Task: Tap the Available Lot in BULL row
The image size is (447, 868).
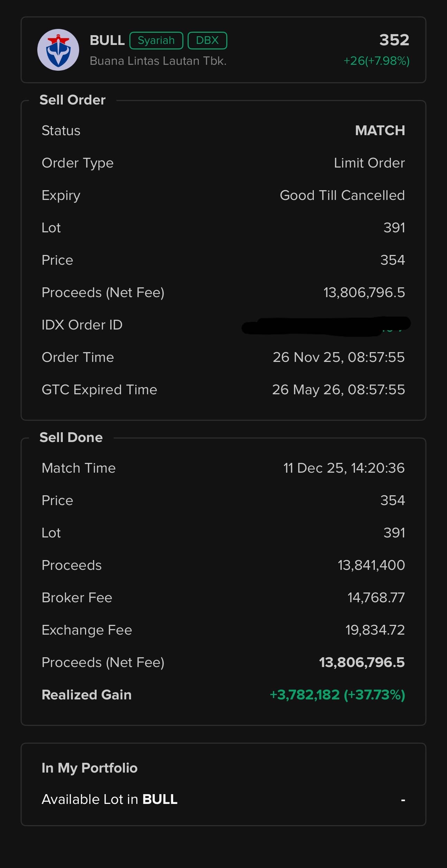Action: [x=223, y=799]
